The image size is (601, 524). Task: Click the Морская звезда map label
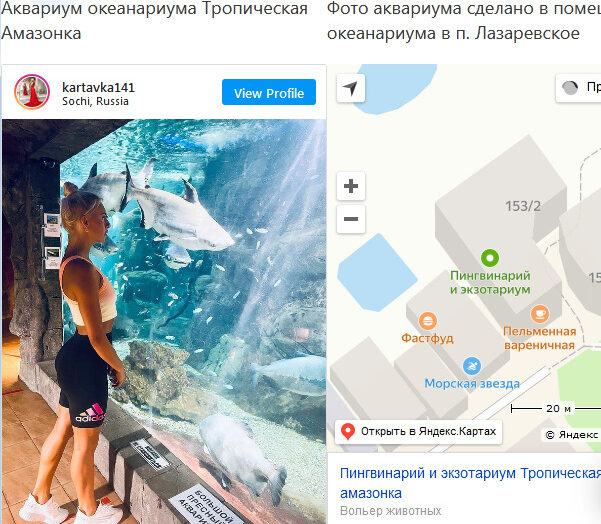[x=472, y=384]
